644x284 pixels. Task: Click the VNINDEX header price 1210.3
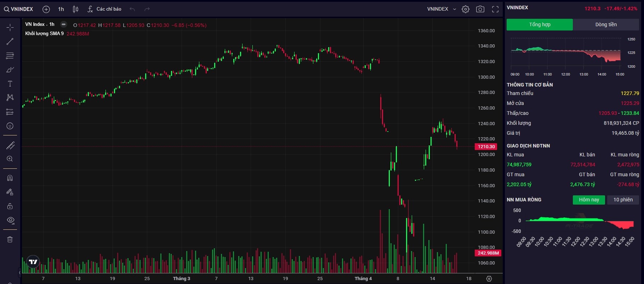click(592, 9)
